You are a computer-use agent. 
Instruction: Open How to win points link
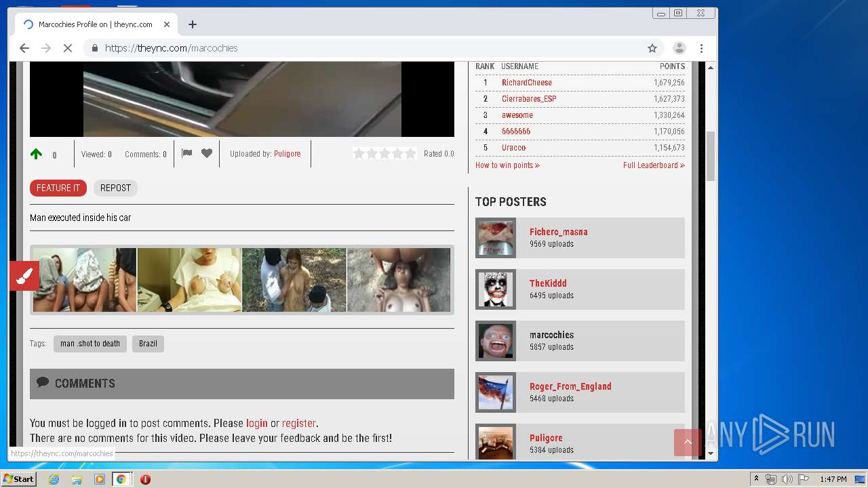click(x=507, y=165)
